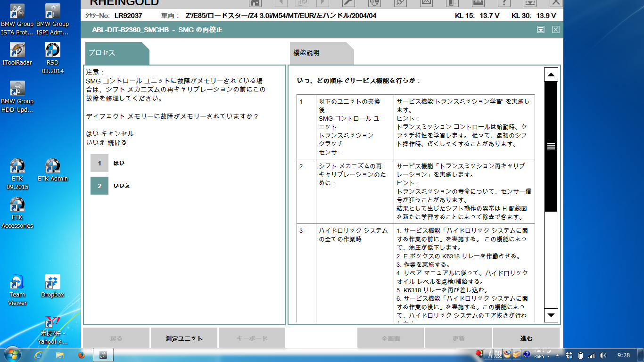Open the 測定ユニット button

pyautogui.click(x=184, y=338)
